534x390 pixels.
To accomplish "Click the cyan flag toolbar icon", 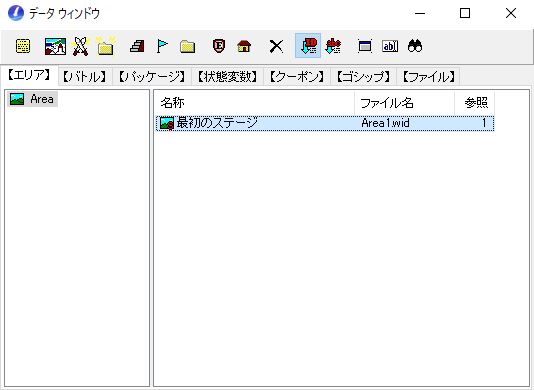I will 162,46.
